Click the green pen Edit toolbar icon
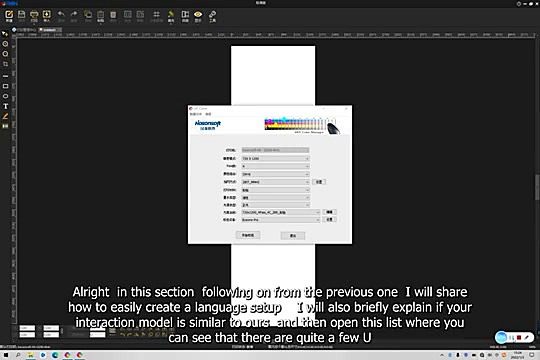This screenshot has height=360, width=540. [171, 16]
